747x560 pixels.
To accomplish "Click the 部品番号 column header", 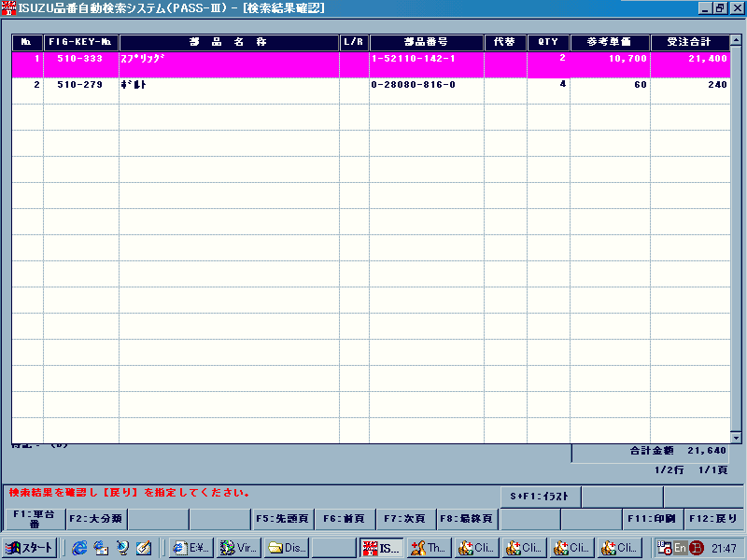I will [427, 42].
